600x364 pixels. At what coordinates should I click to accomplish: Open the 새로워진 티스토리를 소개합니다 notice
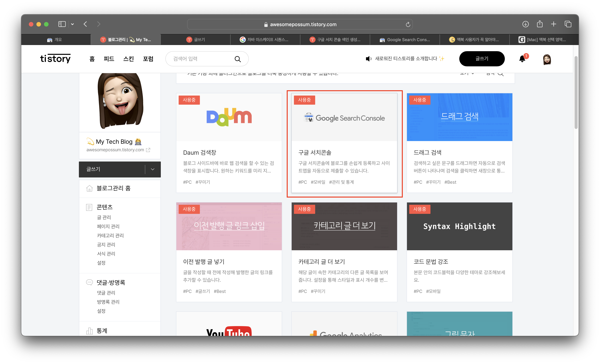[x=405, y=59]
